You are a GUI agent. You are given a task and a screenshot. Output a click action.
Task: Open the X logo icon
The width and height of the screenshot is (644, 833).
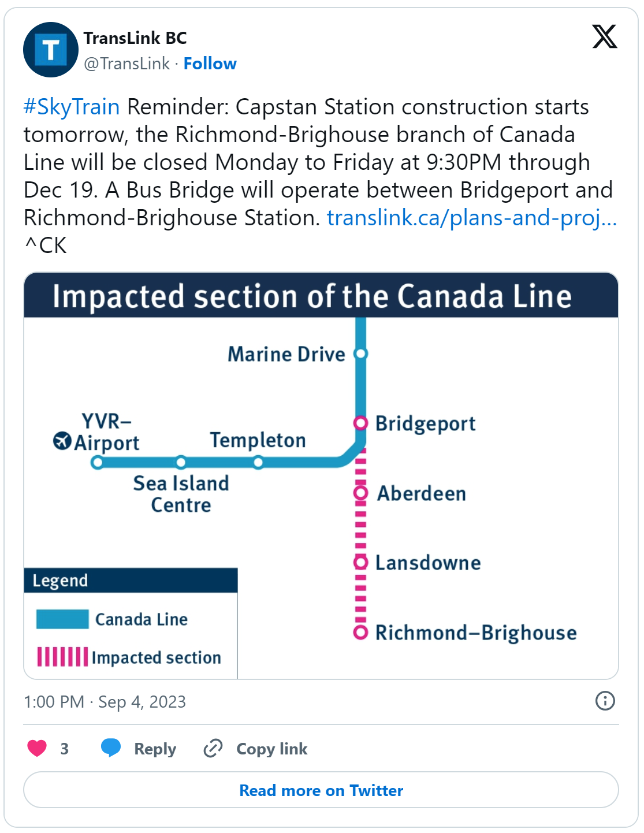tap(605, 36)
